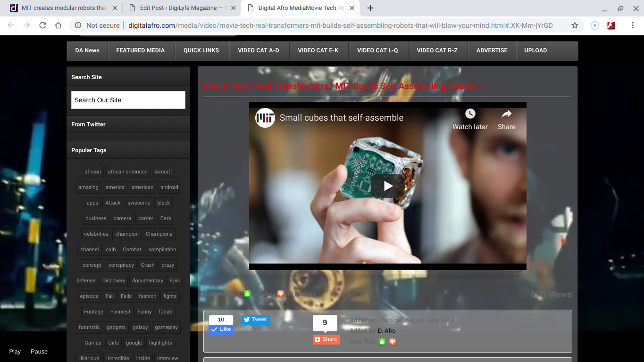The height and width of the screenshot is (362, 644).
Task: Click the YouTube Share arrow icon
Action: 506,114
